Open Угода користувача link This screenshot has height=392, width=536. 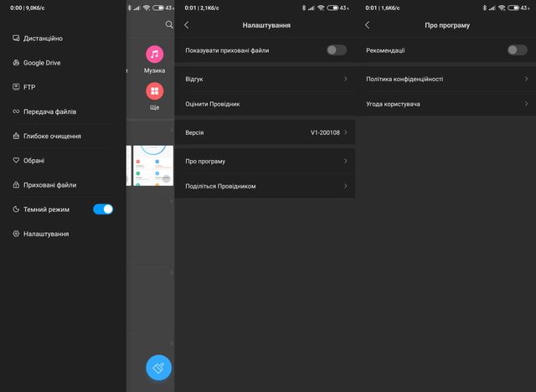click(394, 105)
